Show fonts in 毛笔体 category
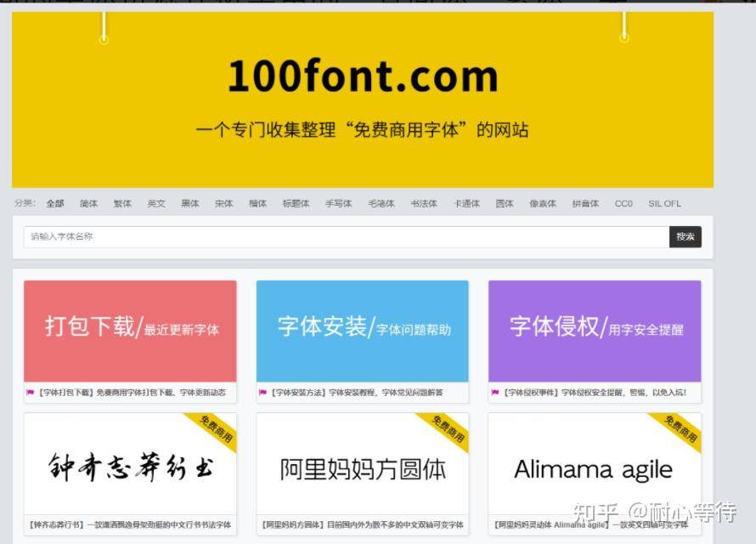 pyautogui.click(x=381, y=203)
